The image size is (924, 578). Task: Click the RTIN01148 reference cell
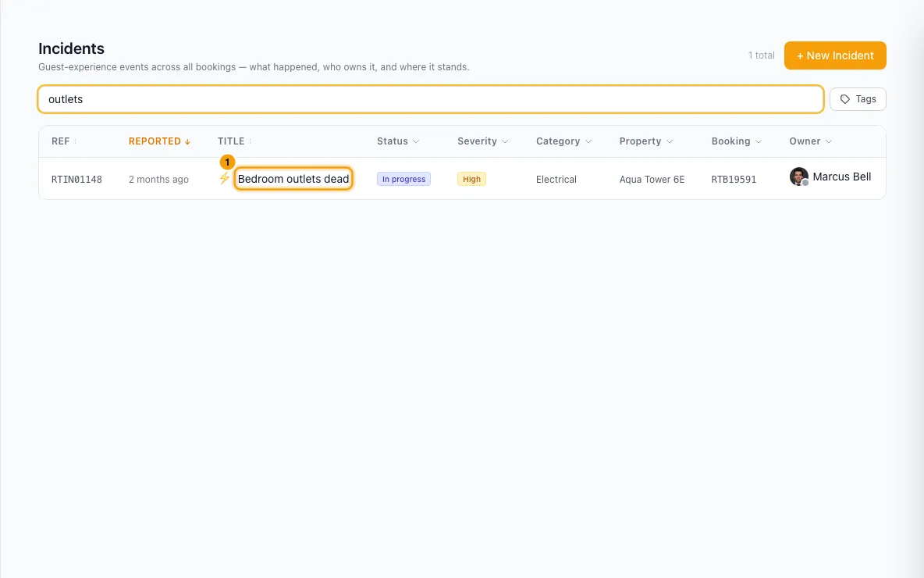click(76, 180)
